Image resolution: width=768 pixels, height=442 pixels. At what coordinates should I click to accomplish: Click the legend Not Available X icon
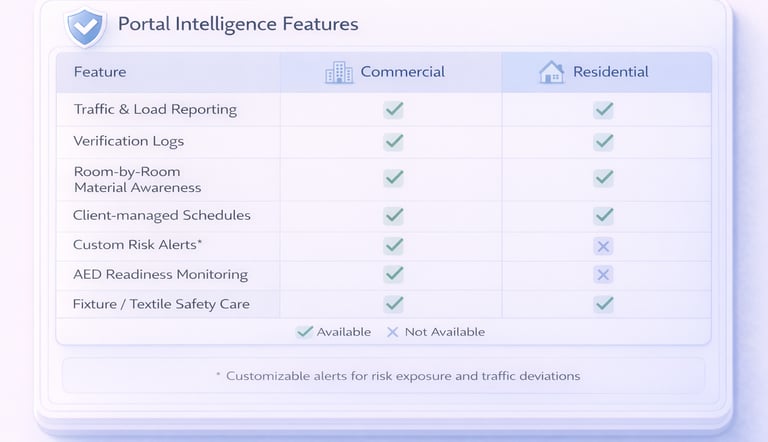click(392, 332)
